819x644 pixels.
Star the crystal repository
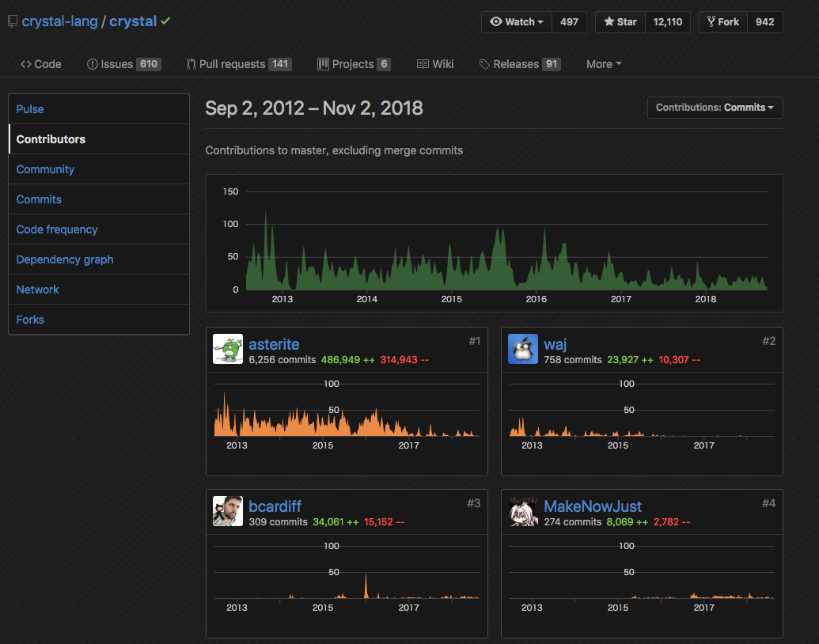click(620, 22)
